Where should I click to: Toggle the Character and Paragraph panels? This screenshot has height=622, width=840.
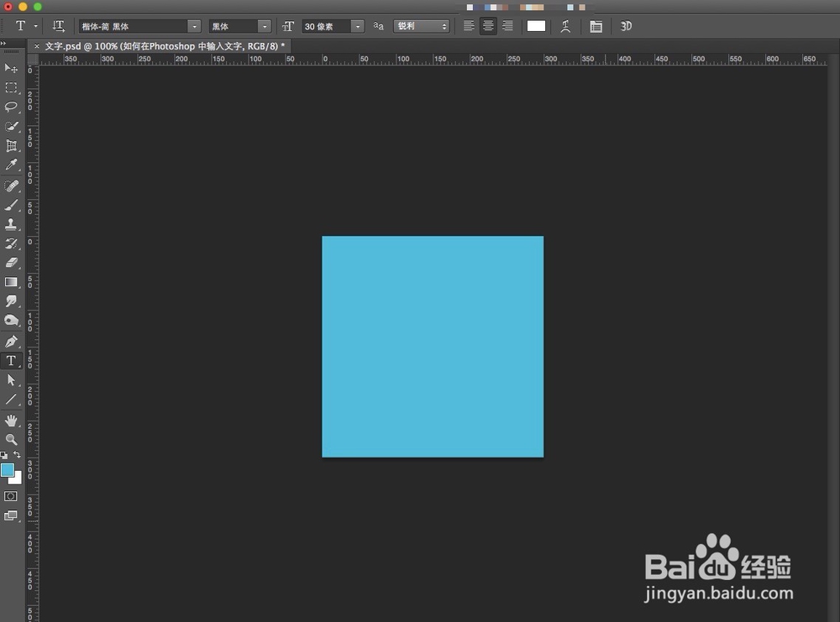(596, 26)
